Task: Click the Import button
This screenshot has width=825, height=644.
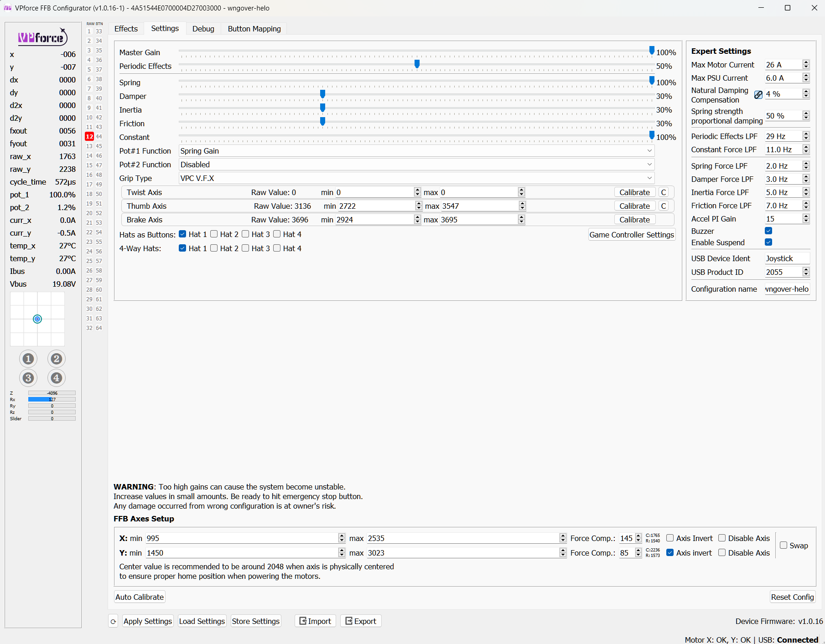Action: click(315, 621)
